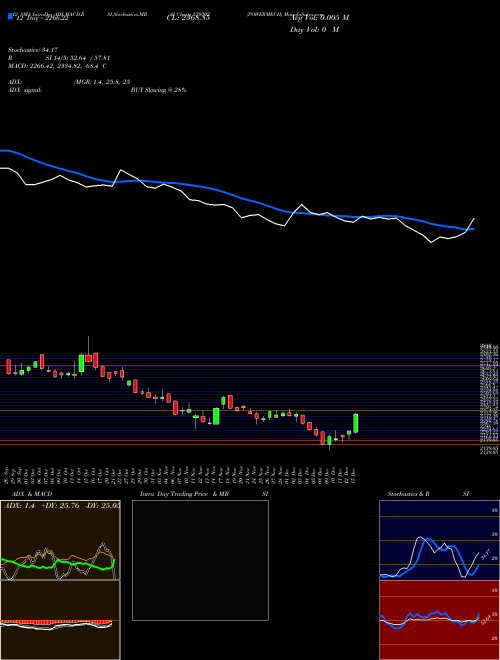Click the 'BUY Slowing @ 28%' signal text

(159, 90)
